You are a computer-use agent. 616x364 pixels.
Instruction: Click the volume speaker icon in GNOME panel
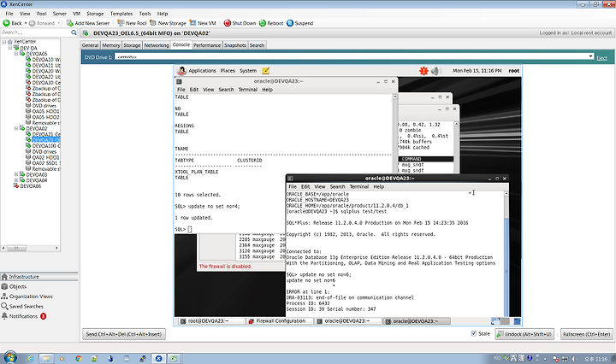pyautogui.click(x=435, y=71)
